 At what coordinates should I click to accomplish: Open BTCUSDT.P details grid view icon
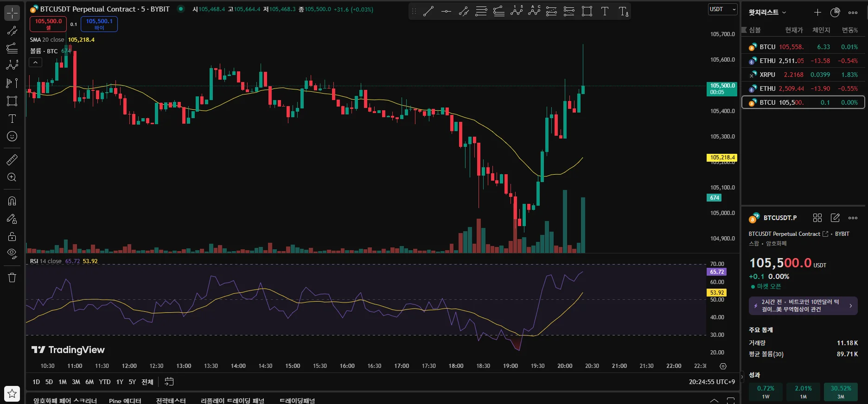pyautogui.click(x=817, y=218)
